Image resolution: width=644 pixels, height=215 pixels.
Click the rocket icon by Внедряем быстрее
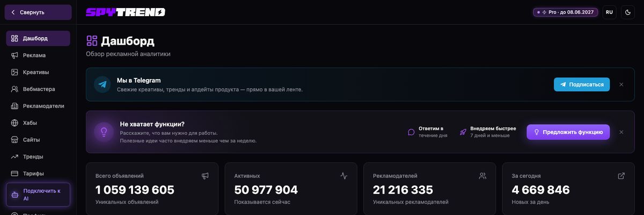point(463,132)
